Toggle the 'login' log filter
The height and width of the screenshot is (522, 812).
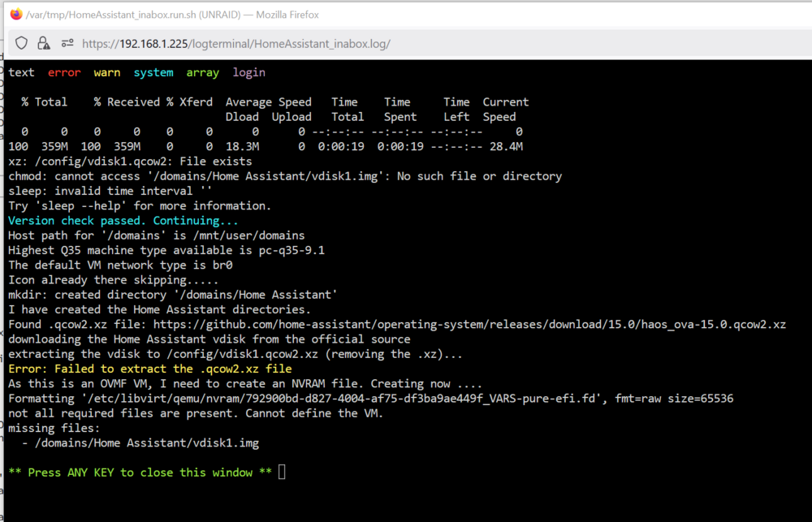248,72
